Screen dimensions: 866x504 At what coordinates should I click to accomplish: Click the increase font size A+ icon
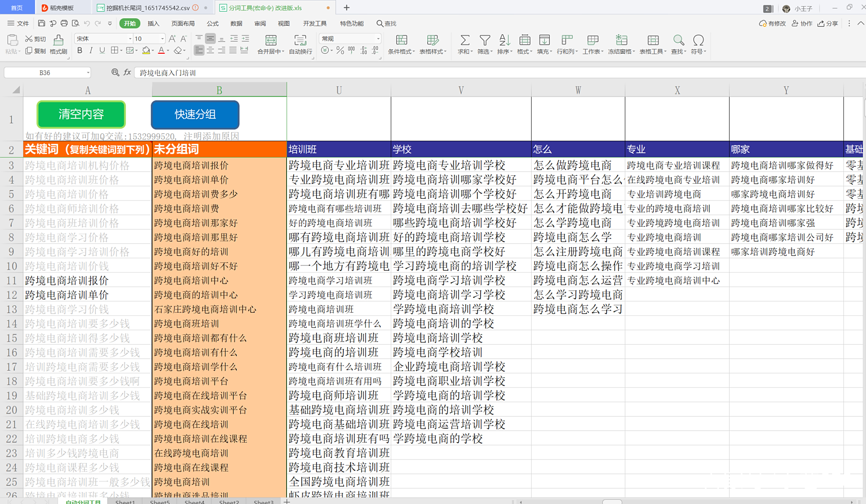click(x=172, y=39)
